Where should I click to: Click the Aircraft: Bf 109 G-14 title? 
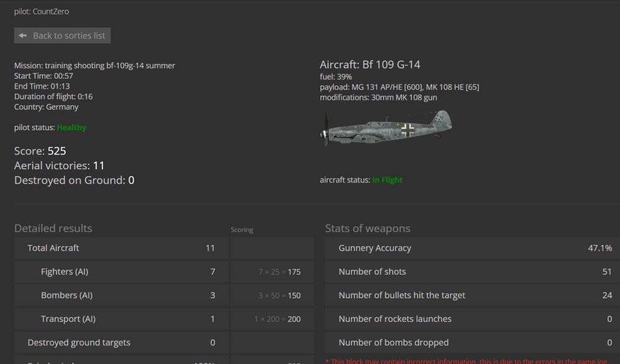tap(370, 64)
